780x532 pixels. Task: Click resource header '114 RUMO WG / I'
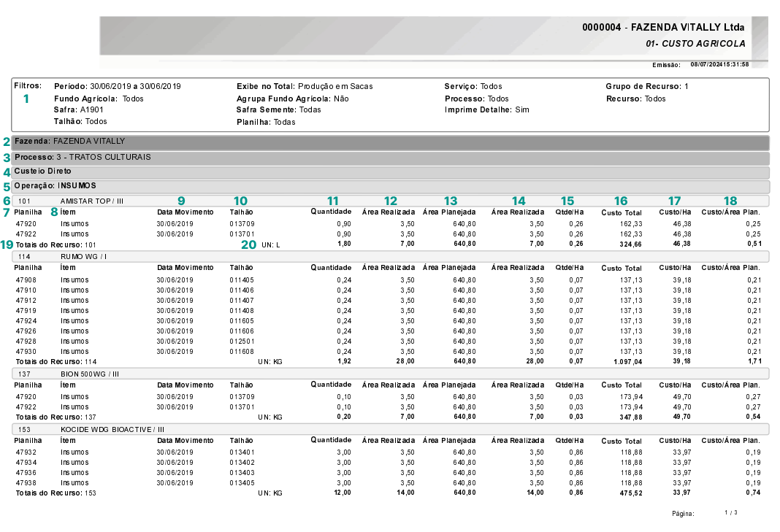pos(391,257)
